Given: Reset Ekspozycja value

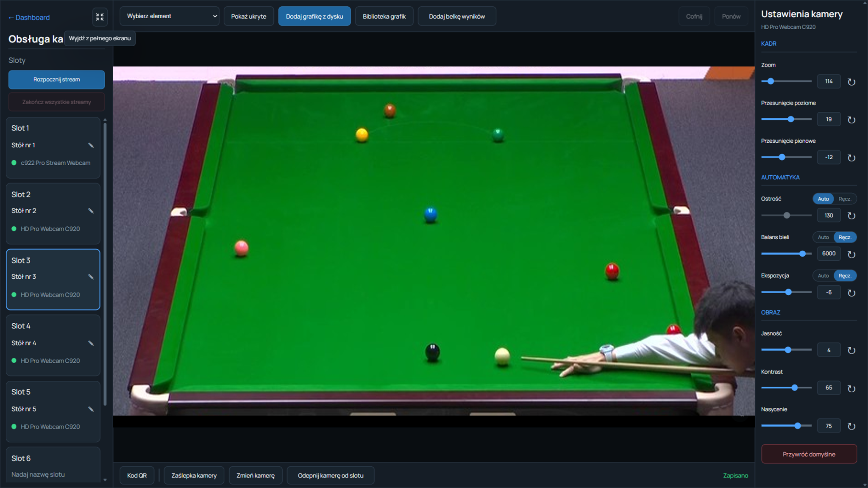Looking at the screenshot, I should tap(851, 293).
